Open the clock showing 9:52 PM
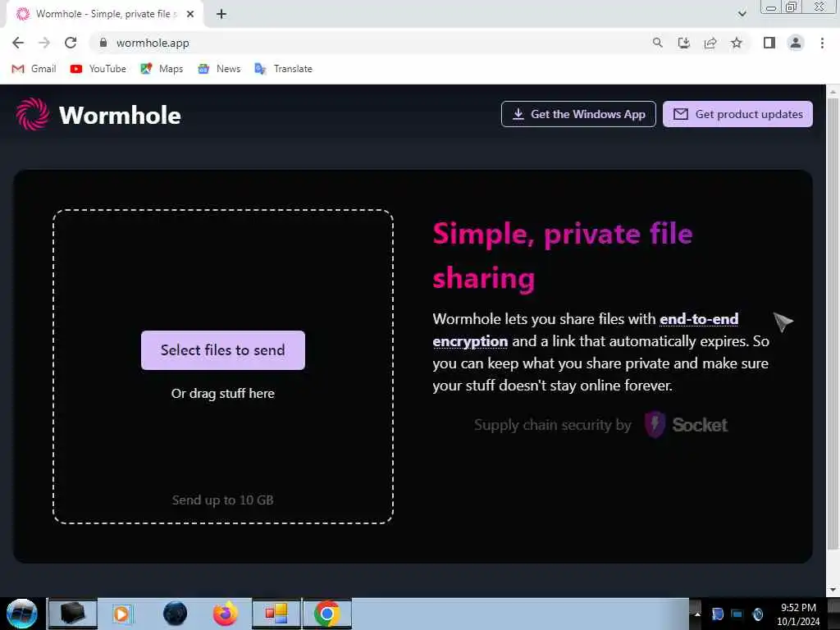This screenshot has height=630, width=840. click(798, 614)
